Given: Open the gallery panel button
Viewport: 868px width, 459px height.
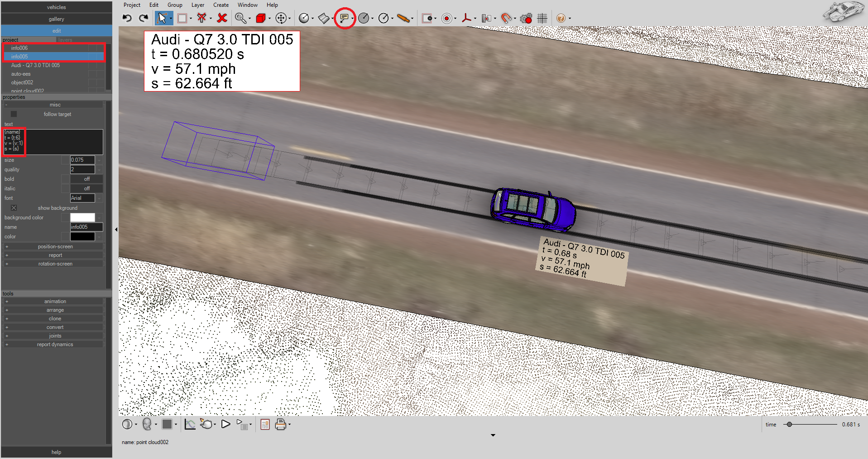Looking at the screenshot, I should [x=57, y=19].
